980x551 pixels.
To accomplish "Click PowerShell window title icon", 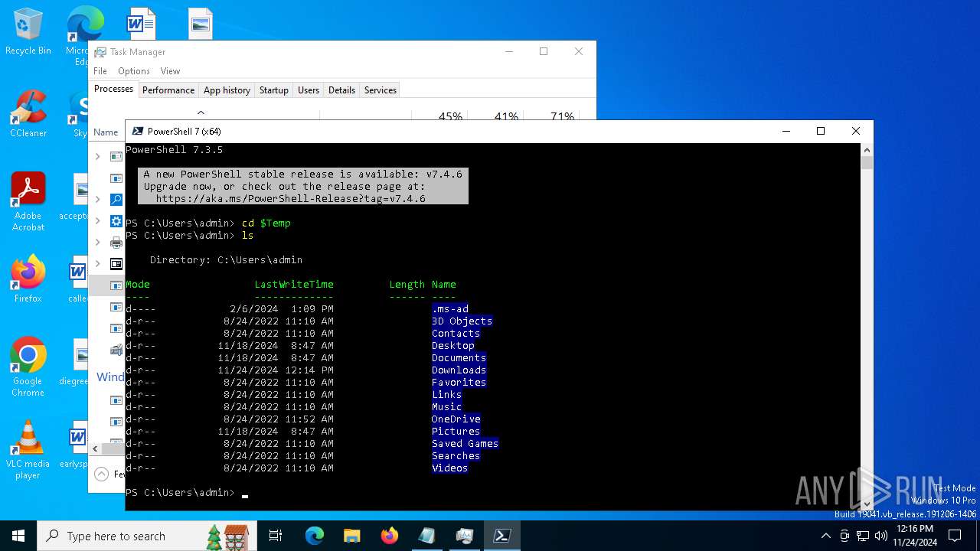I will 136,131.
